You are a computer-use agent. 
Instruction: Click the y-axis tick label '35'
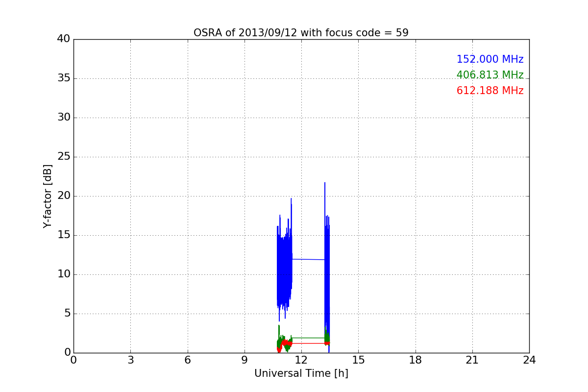click(63, 78)
